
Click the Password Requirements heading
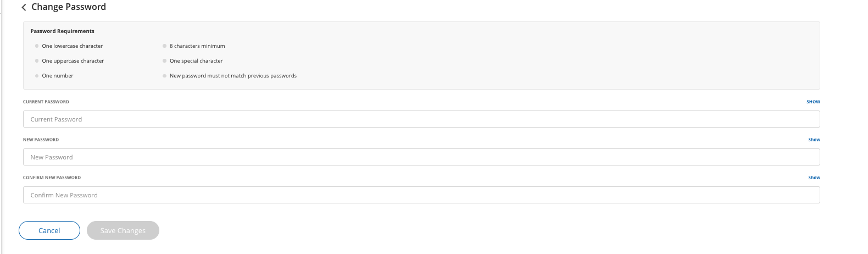(62, 31)
